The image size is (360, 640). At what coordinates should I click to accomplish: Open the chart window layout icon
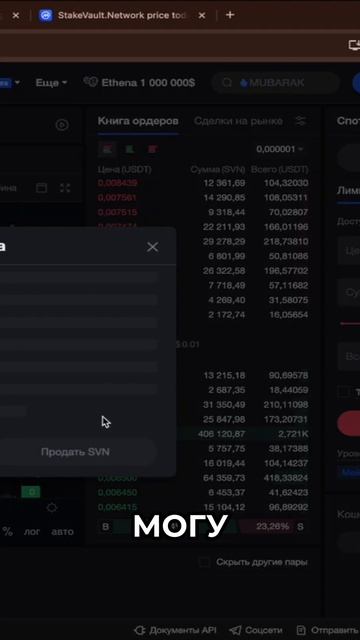click(x=42, y=188)
